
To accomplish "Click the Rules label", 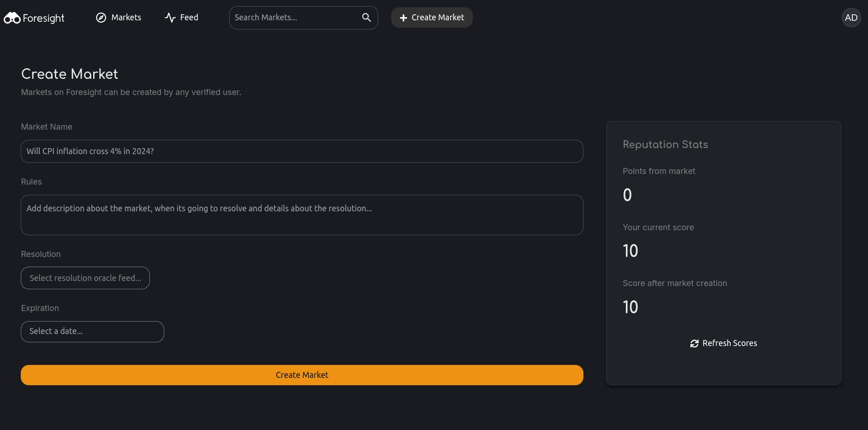I will 31,182.
